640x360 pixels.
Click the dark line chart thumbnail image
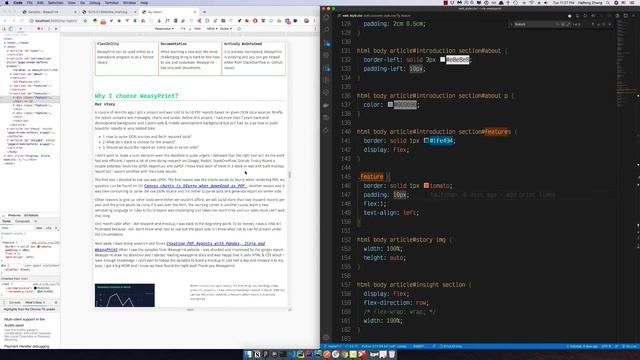(x=124, y=295)
